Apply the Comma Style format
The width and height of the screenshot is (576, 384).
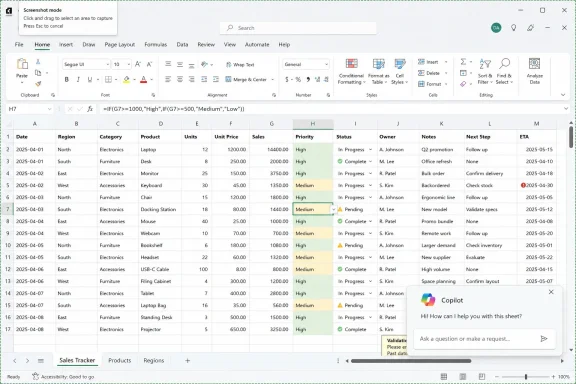tap(308, 79)
